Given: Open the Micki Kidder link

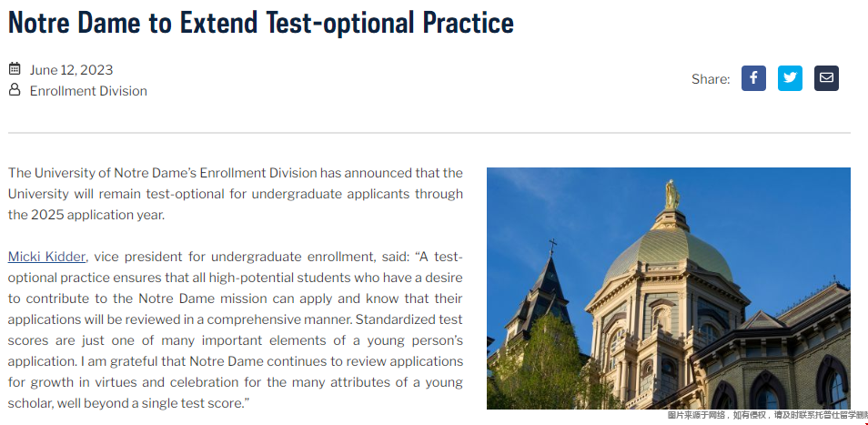Looking at the screenshot, I should point(46,257).
